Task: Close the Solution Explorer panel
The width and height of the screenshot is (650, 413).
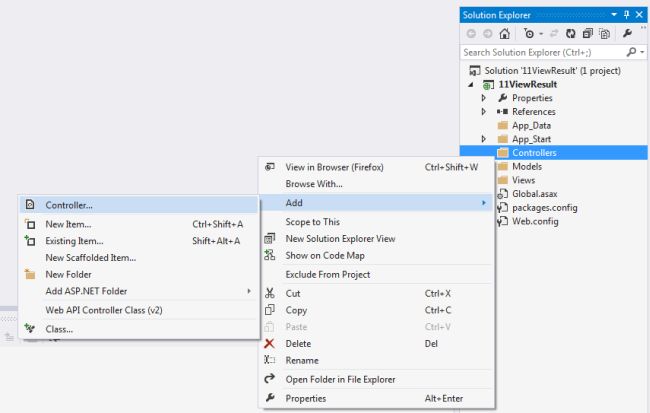Action: pos(639,15)
